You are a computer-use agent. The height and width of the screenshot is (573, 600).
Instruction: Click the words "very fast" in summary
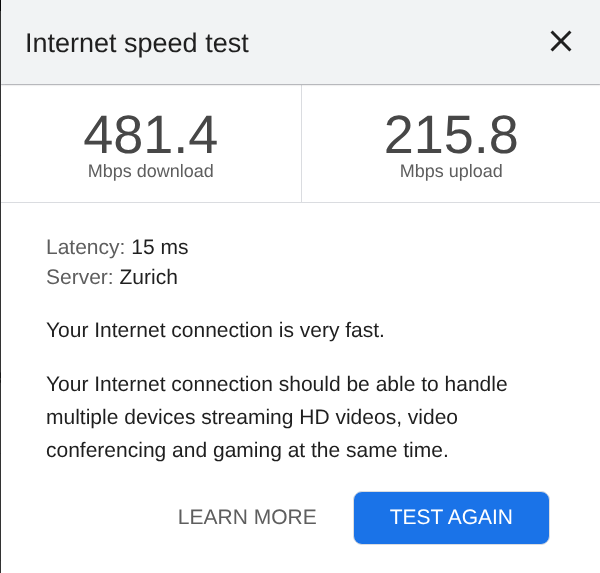[x=342, y=330]
